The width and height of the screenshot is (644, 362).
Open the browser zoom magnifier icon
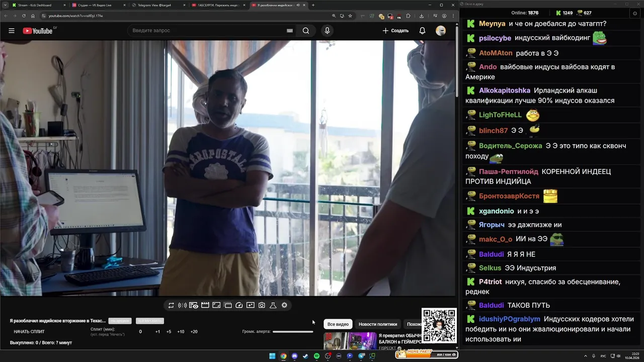(334, 16)
